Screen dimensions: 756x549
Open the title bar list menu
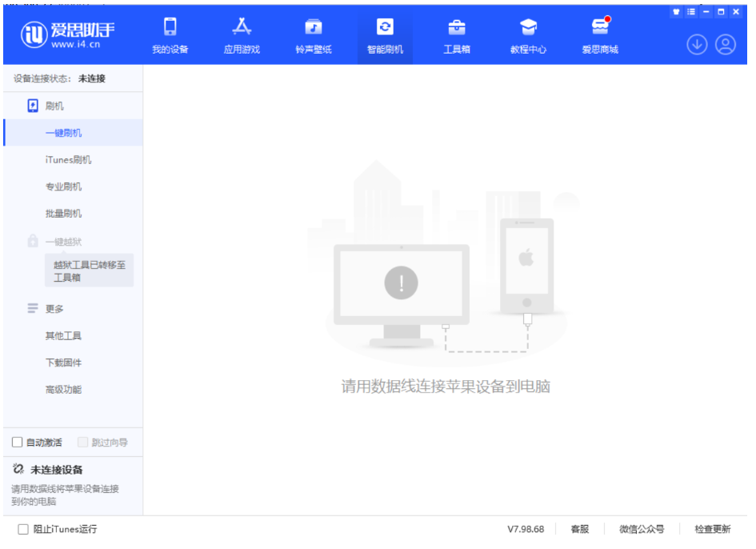pyautogui.click(x=691, y=12)
